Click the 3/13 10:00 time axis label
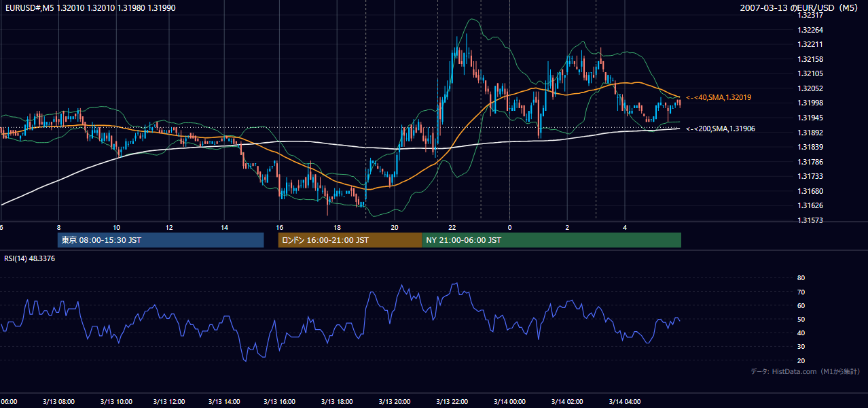Screen dimensions: 868x408 point(116,402)
